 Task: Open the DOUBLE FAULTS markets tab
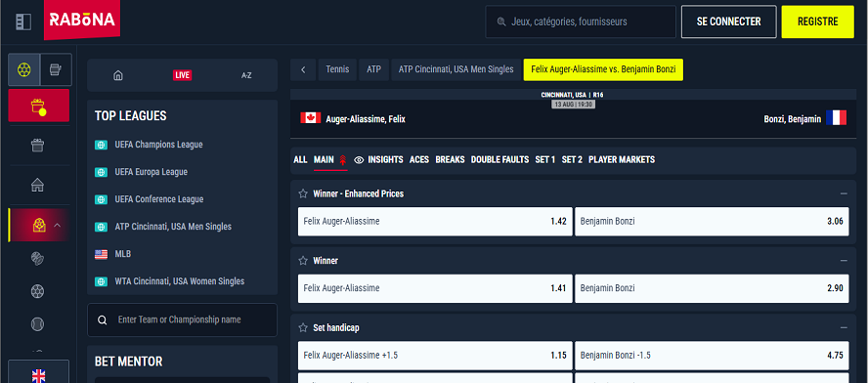pyautogui.click(x=499, y=159)
